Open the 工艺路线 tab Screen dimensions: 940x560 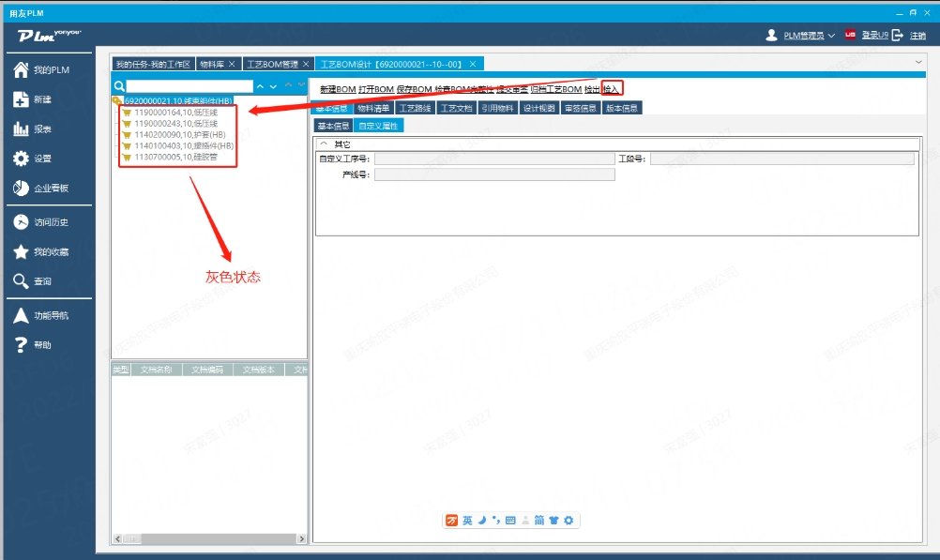pyautogui.click(x=415, y=108)
